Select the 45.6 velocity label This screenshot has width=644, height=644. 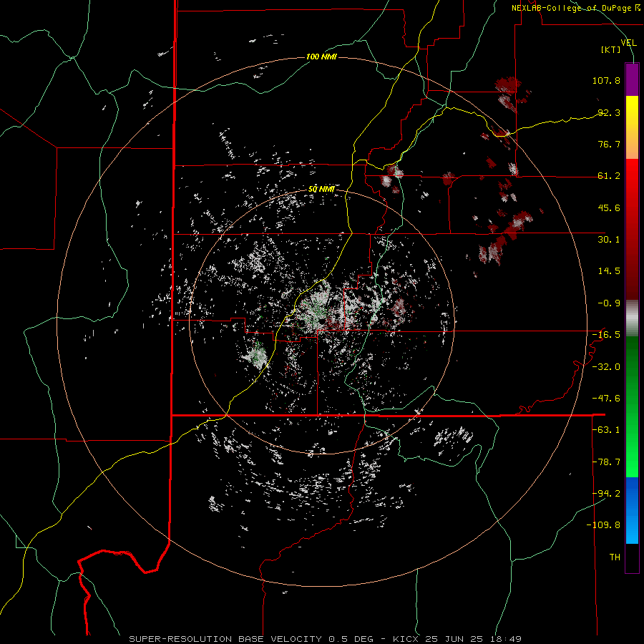609,208
